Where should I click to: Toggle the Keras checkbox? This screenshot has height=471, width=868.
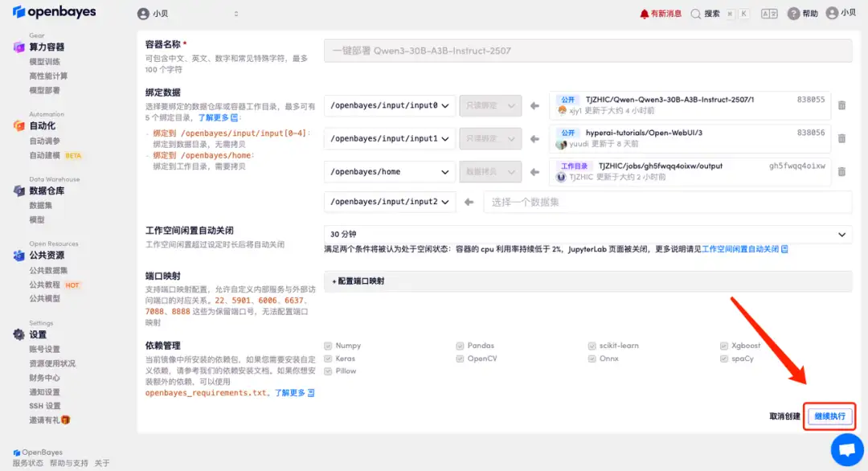[x=328, y=358]
